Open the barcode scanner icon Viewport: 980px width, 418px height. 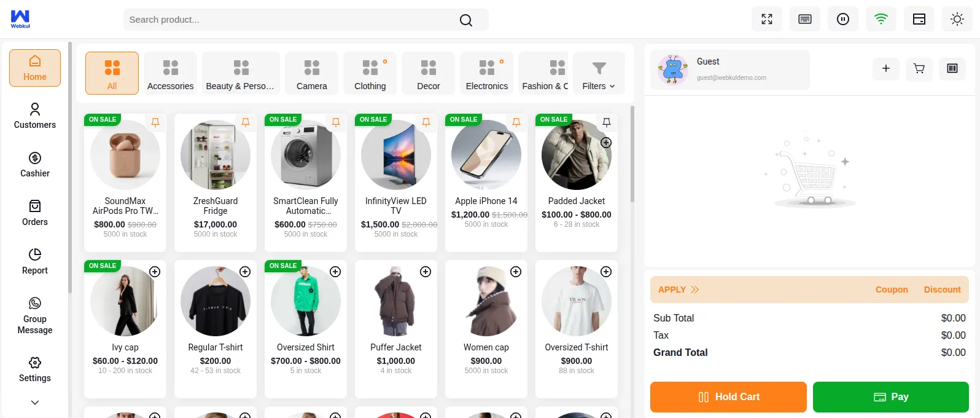pos(952,69)
